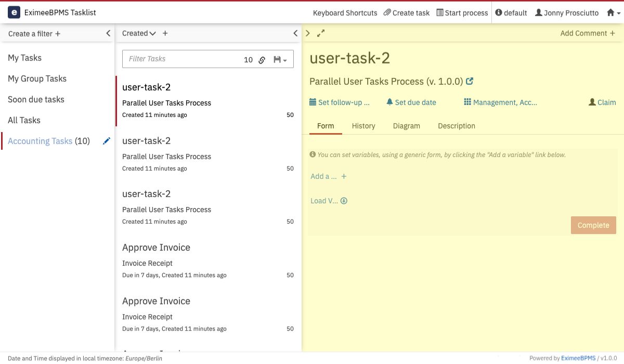Click the Complete button
The height and width of the screenshot is (364, 624).
pyautogui.click(x=593, y=225)
